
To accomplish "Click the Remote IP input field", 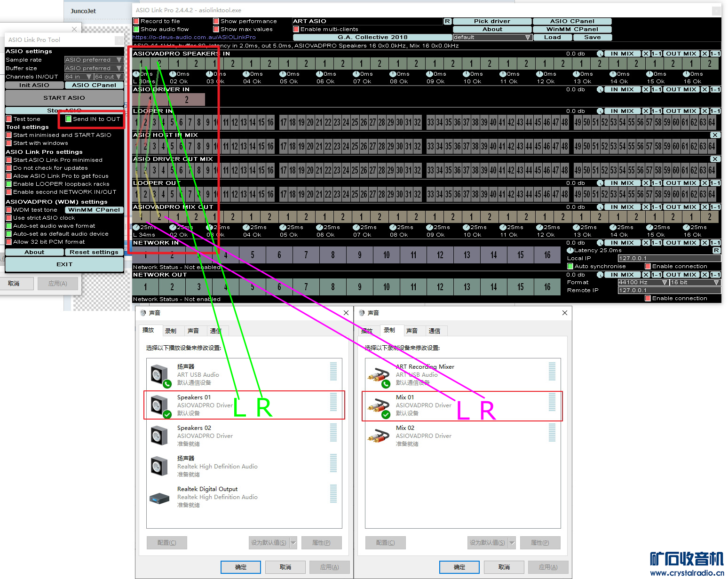I will pos(669,290).
